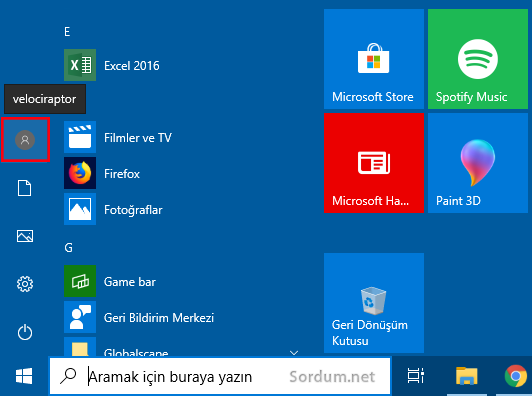This screenshot has height=396, width=532.
Task: Open Settings gear in Start sidebar
Action: [x=25, y=284]
